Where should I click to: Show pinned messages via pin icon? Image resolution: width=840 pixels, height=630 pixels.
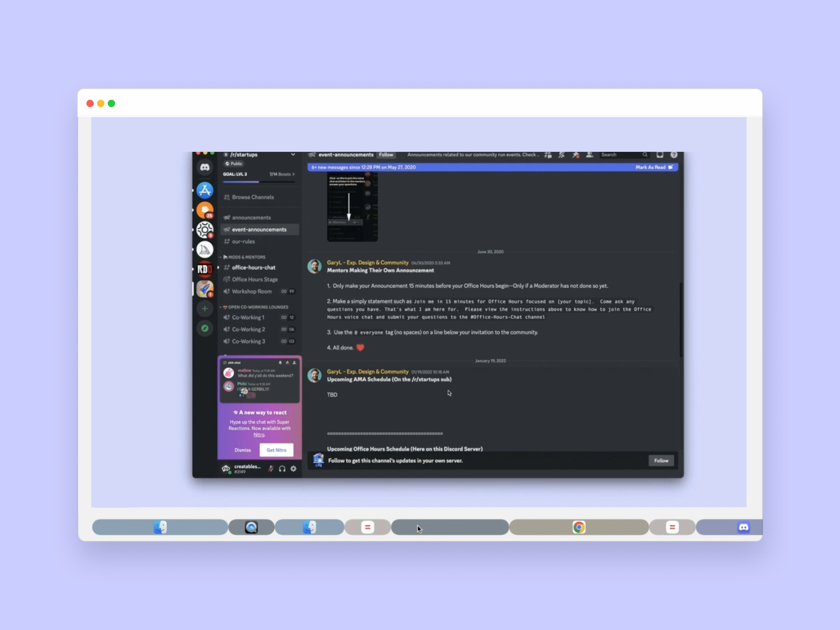click(576, 155)
